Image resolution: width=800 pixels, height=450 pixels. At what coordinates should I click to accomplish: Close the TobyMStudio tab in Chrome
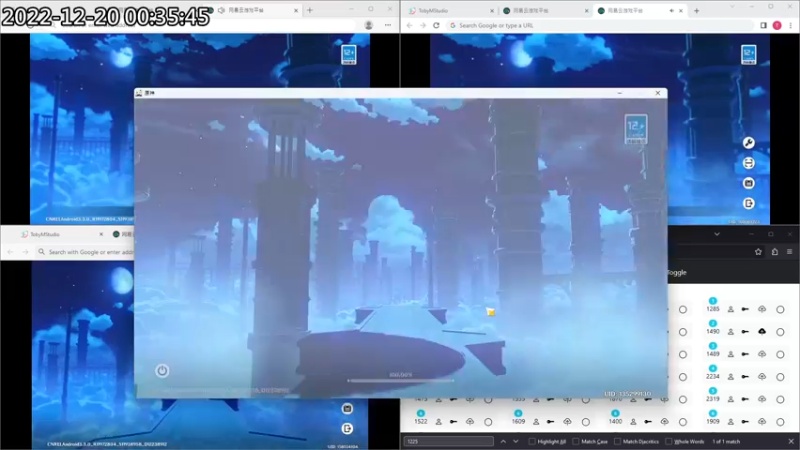(x=492, y=10)
